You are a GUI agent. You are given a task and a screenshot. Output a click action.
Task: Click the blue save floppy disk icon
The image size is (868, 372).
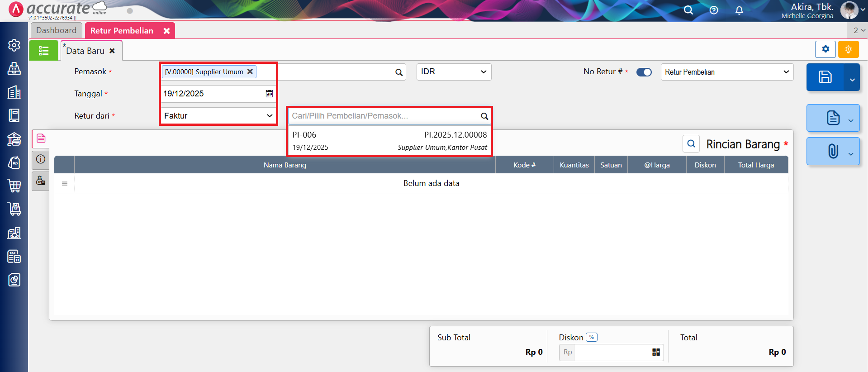[x=825, y=77]
